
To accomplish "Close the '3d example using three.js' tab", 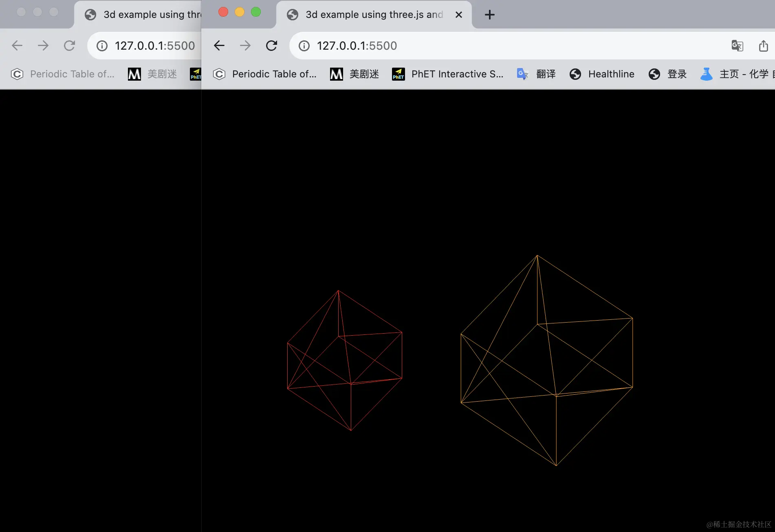I will [x=459, y=15].
